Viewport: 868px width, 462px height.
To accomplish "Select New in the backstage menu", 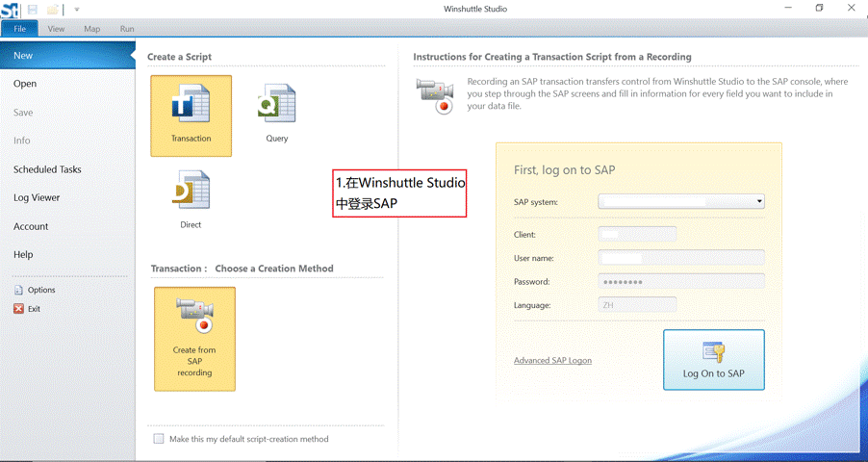I will point(67,56).
